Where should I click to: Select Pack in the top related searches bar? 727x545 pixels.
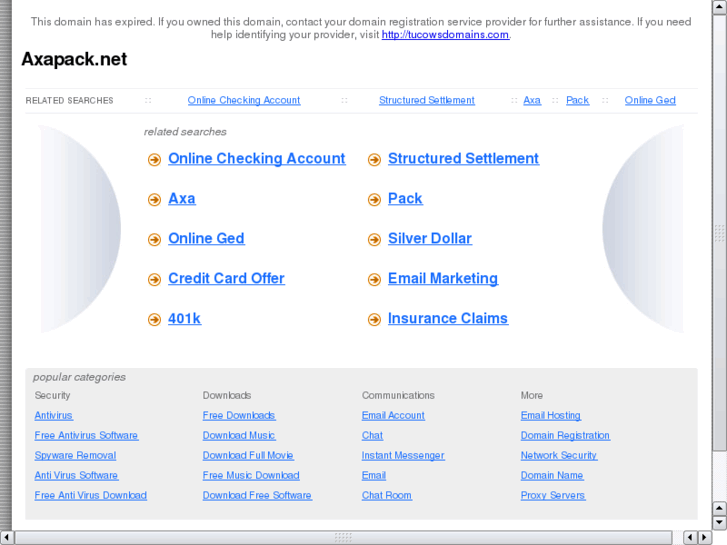(x=577, y=100)
